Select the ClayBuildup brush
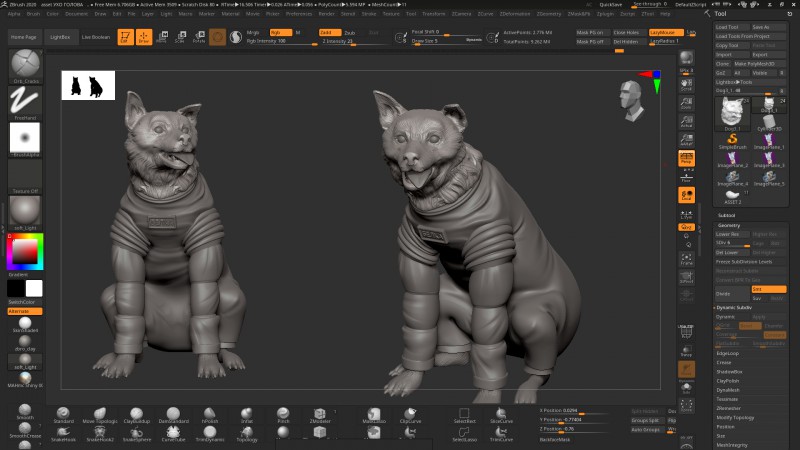Screen dimensions: 800x450 point(136,415)
